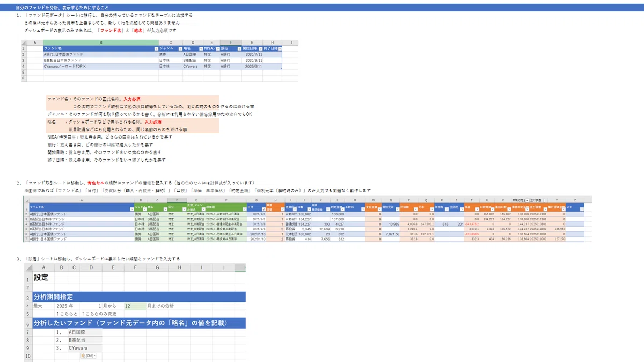Select cell B高配当日本株ファンド in first table
644x362 pixels.
pyautogui.click(x=101, y=60)
